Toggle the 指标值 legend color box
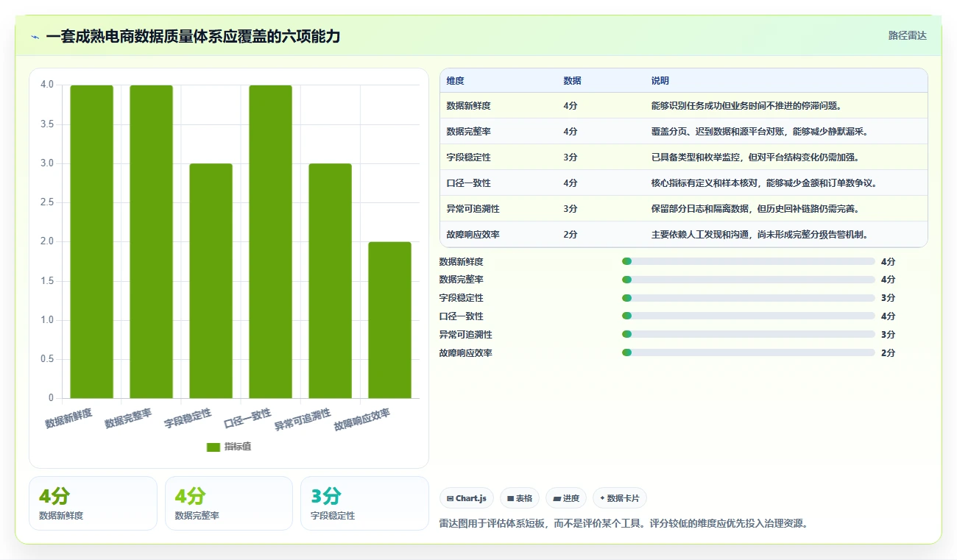957x560 pixels. coord(213,447)
